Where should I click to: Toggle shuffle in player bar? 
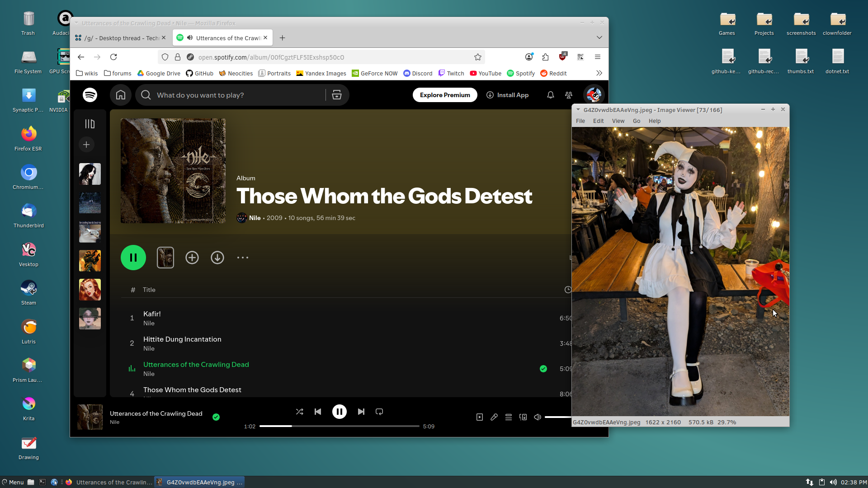(x=299, y=412)
